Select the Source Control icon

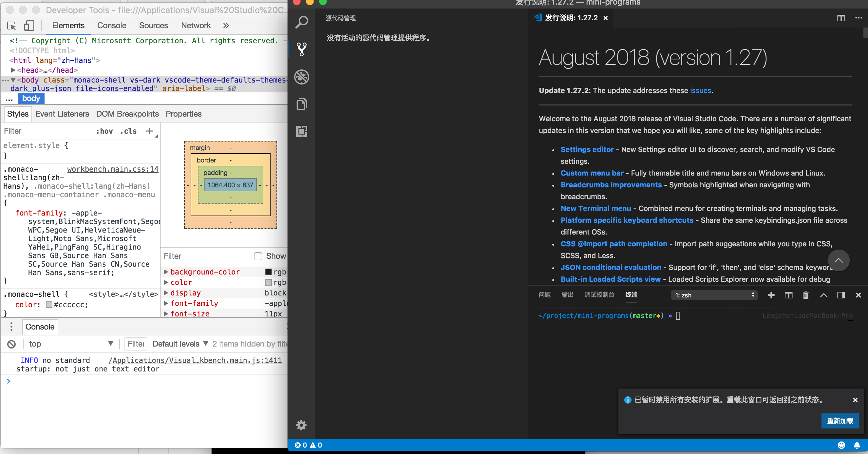click(x=301, y=49)
